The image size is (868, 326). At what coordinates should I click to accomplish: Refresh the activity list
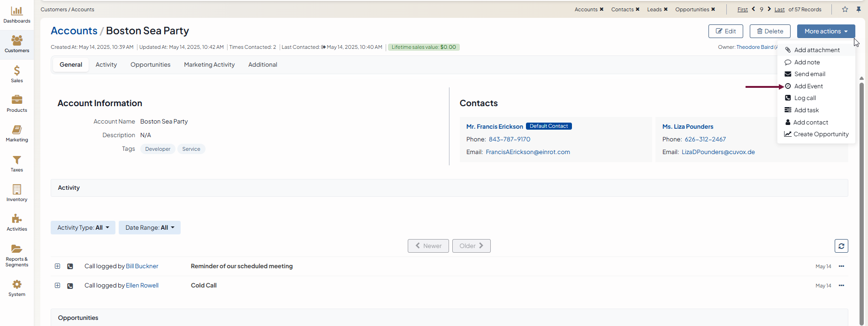(x=841, y=246)
